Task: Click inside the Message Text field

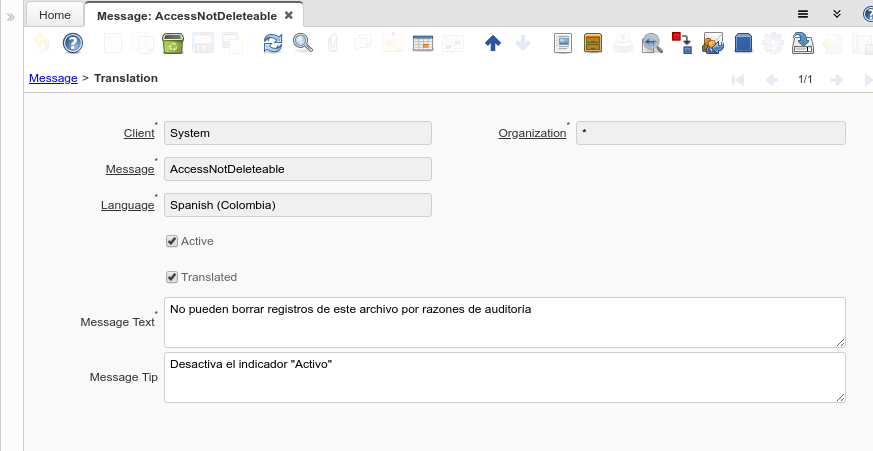Action: (x=504, y=322)
